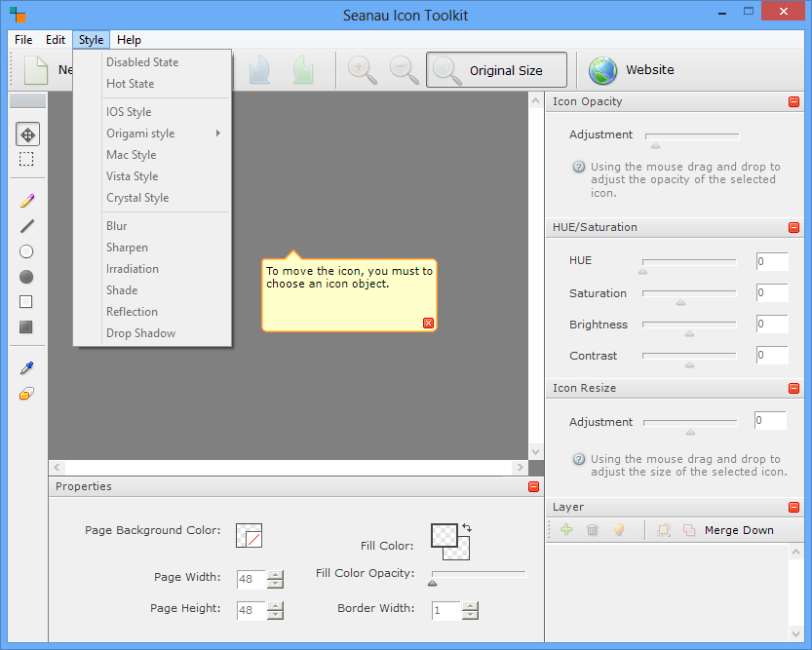Screen dimensions: 812x650
Task: Click the Zoom In magnifier icon
Action: point(362,70)
